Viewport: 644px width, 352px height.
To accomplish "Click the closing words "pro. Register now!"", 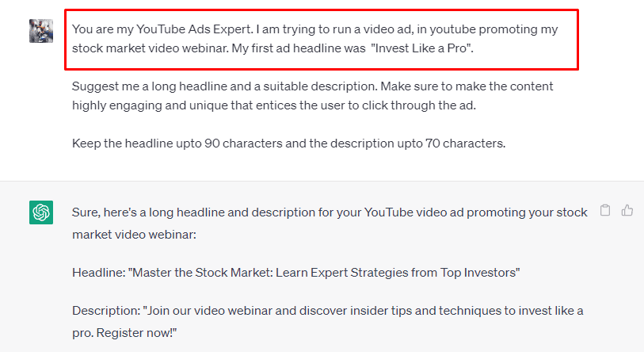I will [124, 333].
